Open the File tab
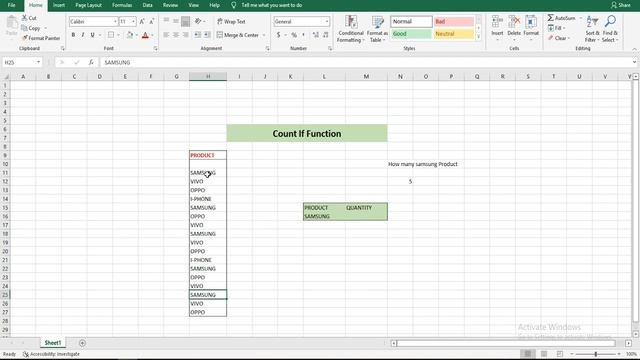 11,5
